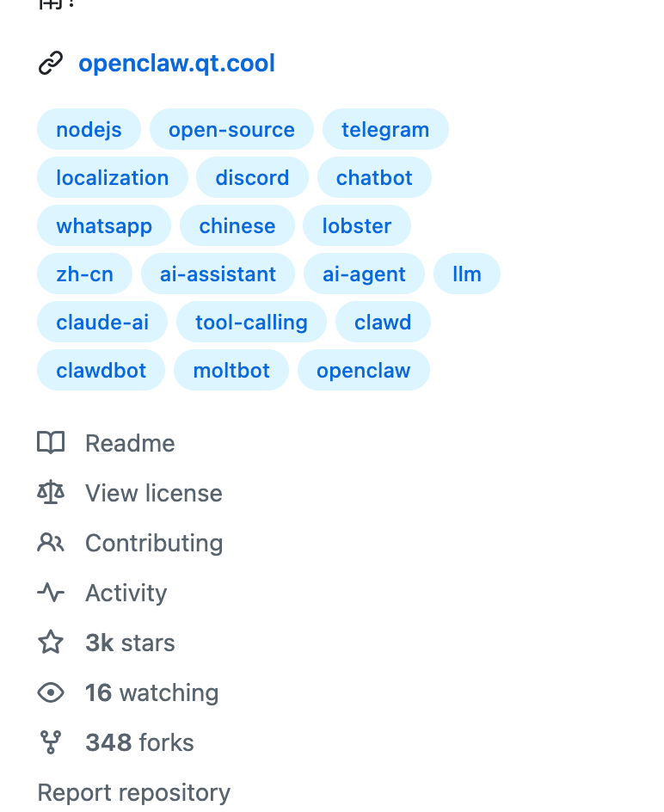Screen dimensions: 664x812
Task: Choose the lobster topic tag
Action: pos(357,226)
